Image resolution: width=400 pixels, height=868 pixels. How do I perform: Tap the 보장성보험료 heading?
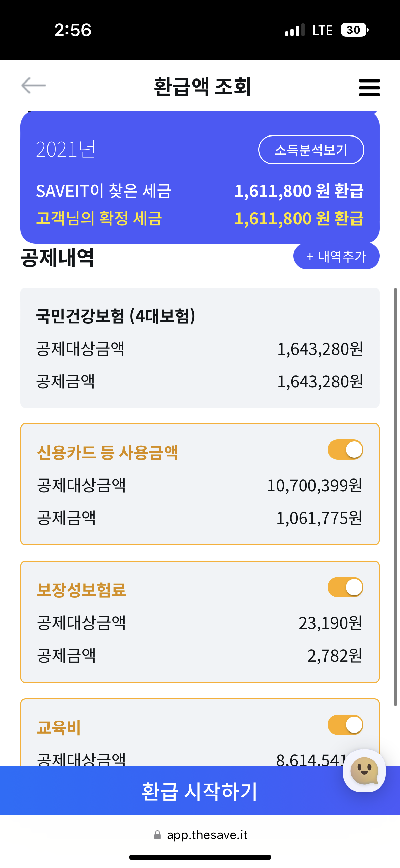point(81,590)
